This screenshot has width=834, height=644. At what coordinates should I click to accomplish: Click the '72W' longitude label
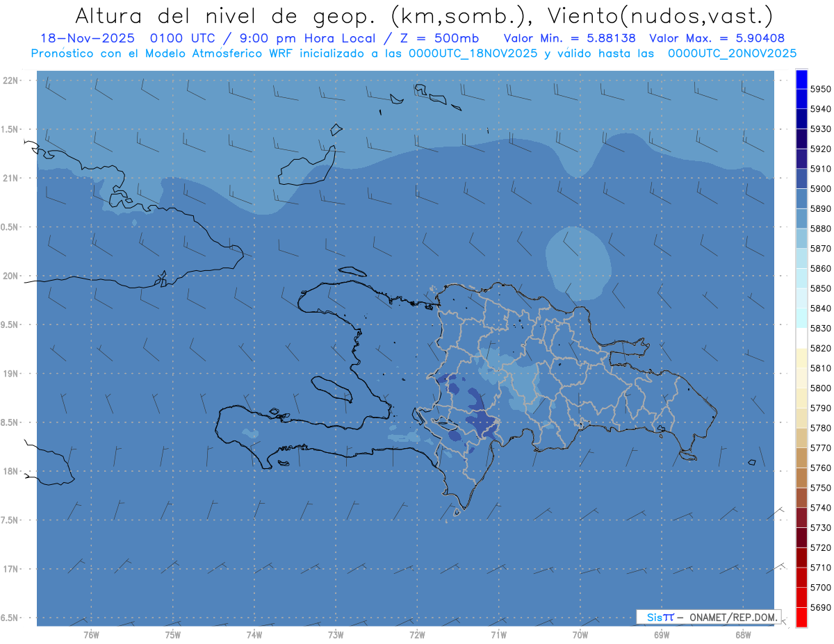(417, 634)
